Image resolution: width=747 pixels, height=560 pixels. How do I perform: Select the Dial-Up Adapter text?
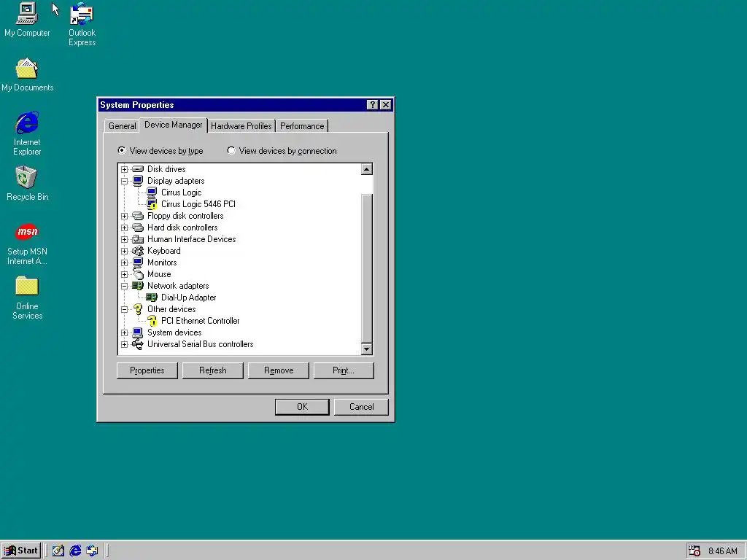[189, 297]
